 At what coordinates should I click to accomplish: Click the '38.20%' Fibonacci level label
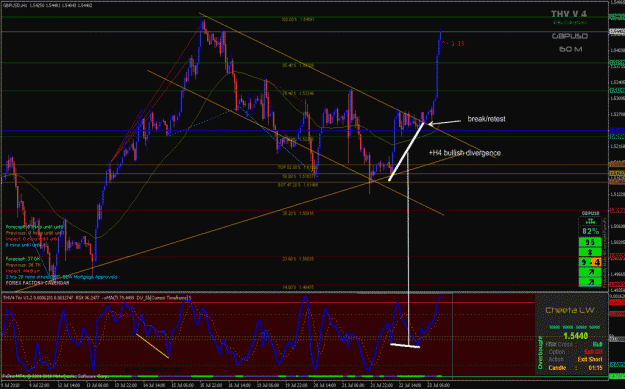298,213
